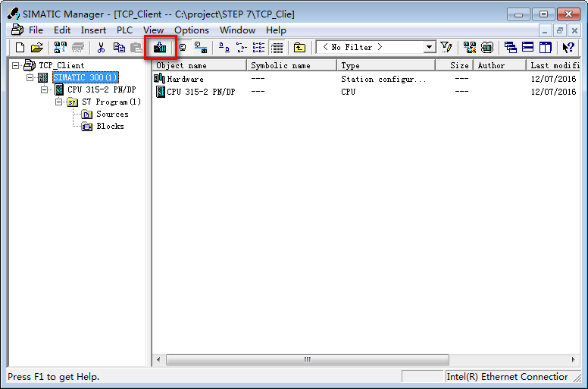The height and width of the screenshot is (389, 588).
Task: Sort by Type column header
Action: coord(386,65)
